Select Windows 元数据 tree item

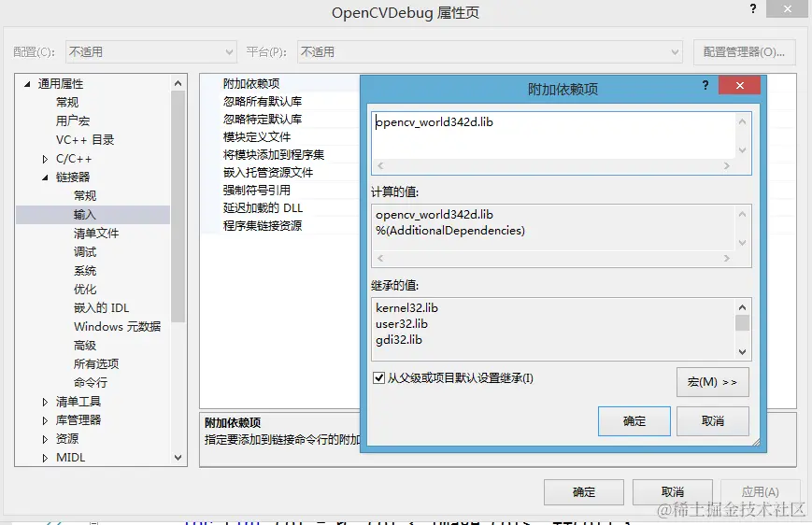[x=117, y=327]
